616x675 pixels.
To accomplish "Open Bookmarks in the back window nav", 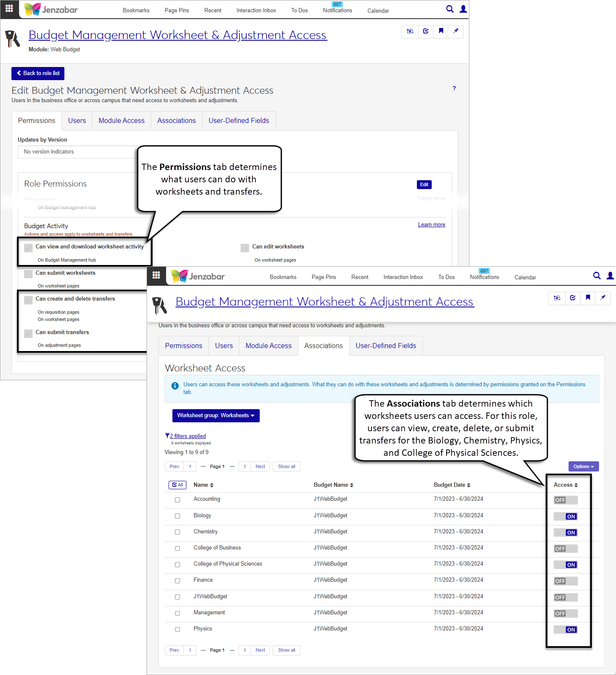I will click(136, 11).
